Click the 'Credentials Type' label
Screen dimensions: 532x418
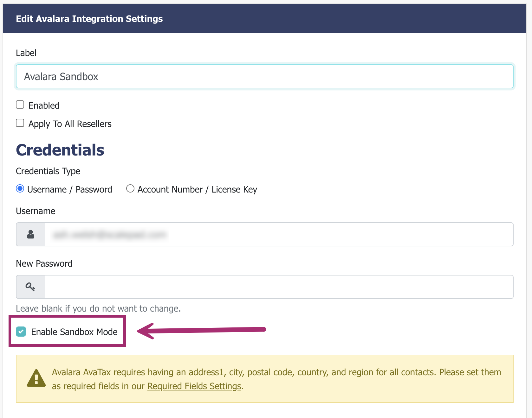pyautogui.click(x=48, y=171)
